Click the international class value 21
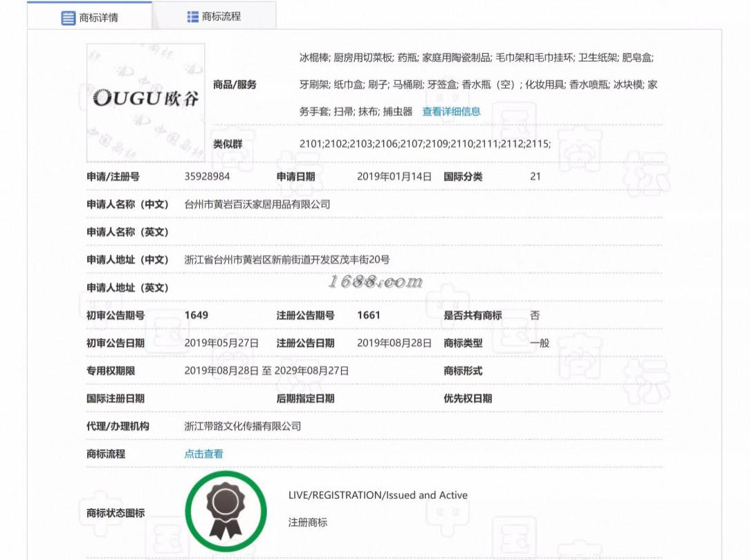The height and width of the screenshot is (560, 750). click(x=536, y=176)
